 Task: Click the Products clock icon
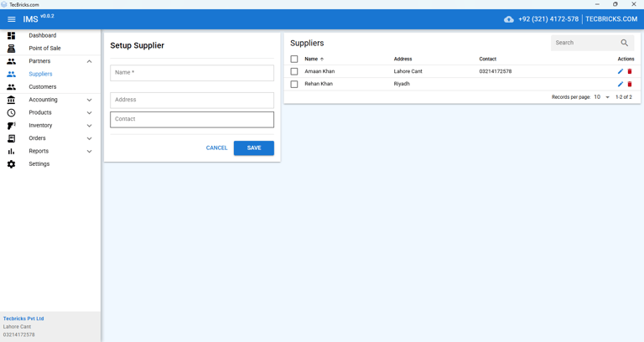pos(12,112)
